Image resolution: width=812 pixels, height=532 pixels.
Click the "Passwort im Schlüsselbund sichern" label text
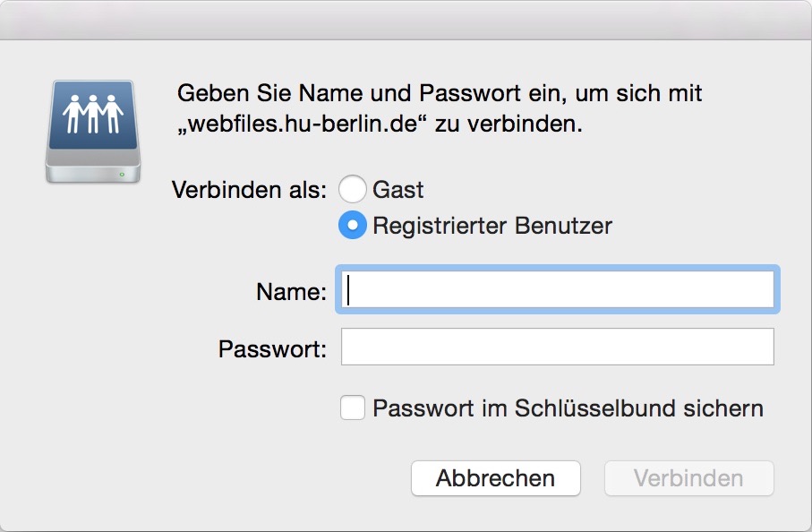(568, 409)
